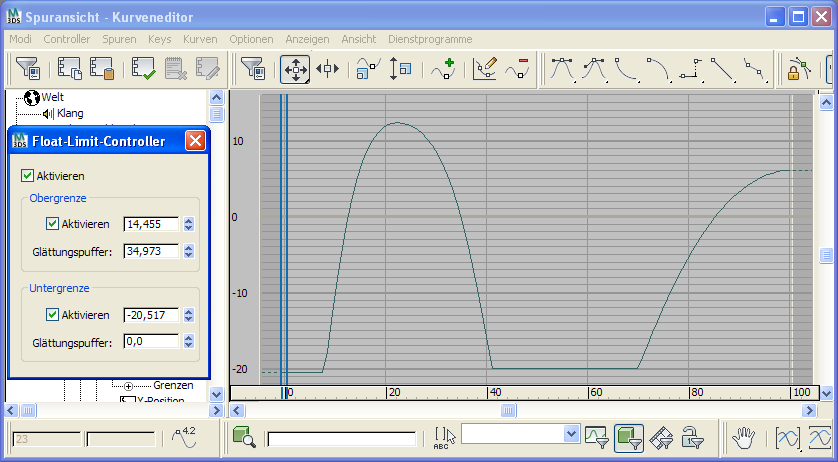Open the curve editor Filters icon
Viewport: 838px width, 462px height.
tap(252, 69)
